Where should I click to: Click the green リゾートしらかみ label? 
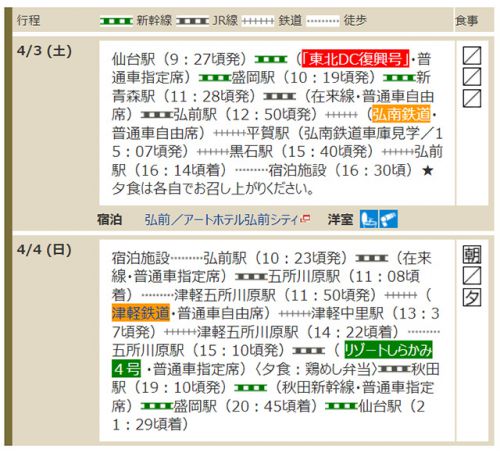pos(388,350)
